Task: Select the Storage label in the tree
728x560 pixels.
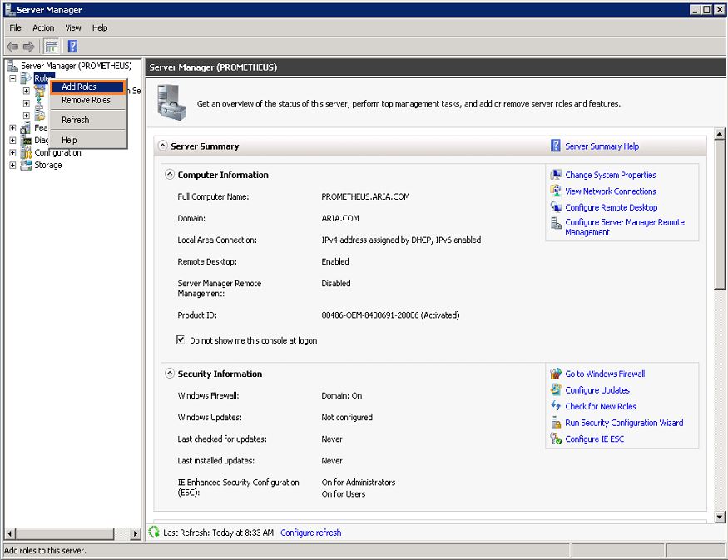Action: [x=47, y=166]
